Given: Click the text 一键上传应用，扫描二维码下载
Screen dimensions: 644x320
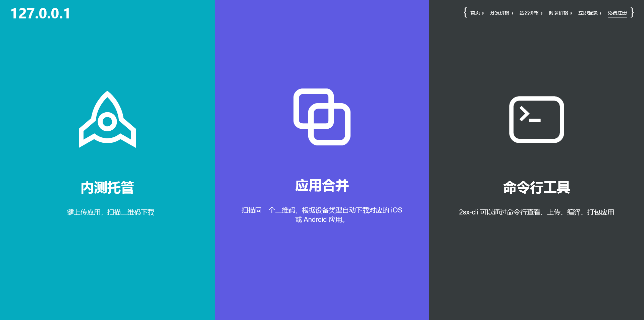Looking at the screenshot, I should [x=107, y=212].
